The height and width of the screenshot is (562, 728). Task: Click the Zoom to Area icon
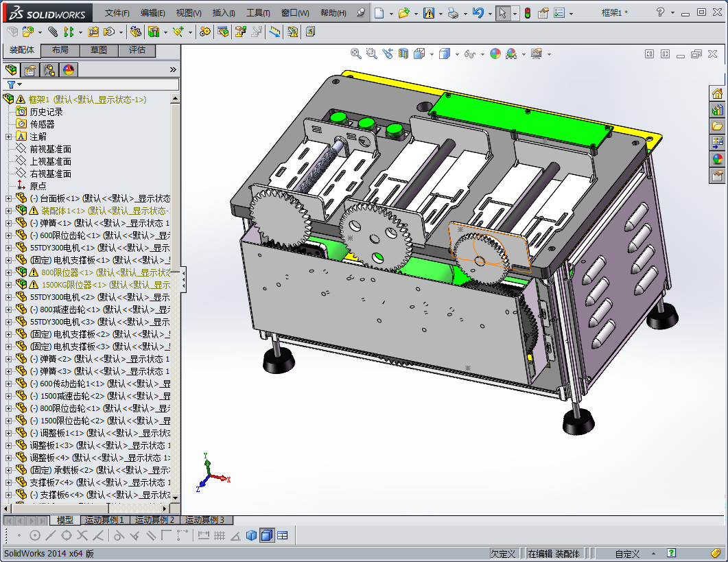(371, 54)
